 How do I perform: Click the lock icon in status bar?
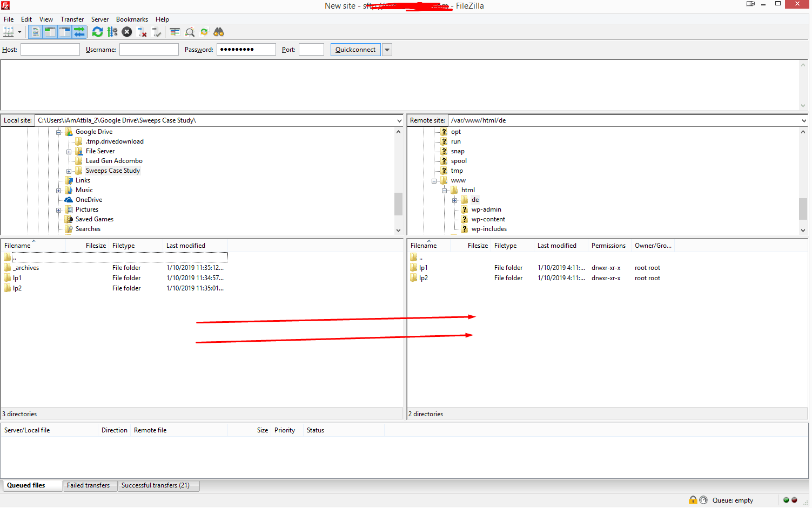pyautogui.click(x=693, y=500)
